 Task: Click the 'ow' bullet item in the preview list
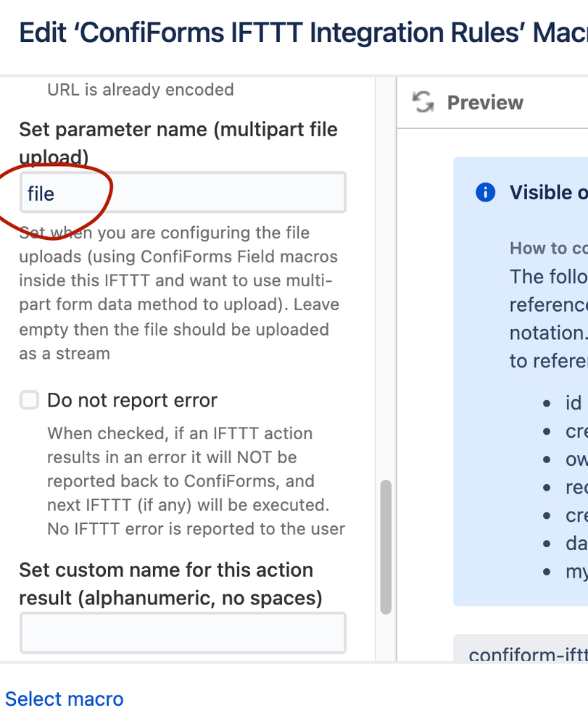[x=576, y=459]
